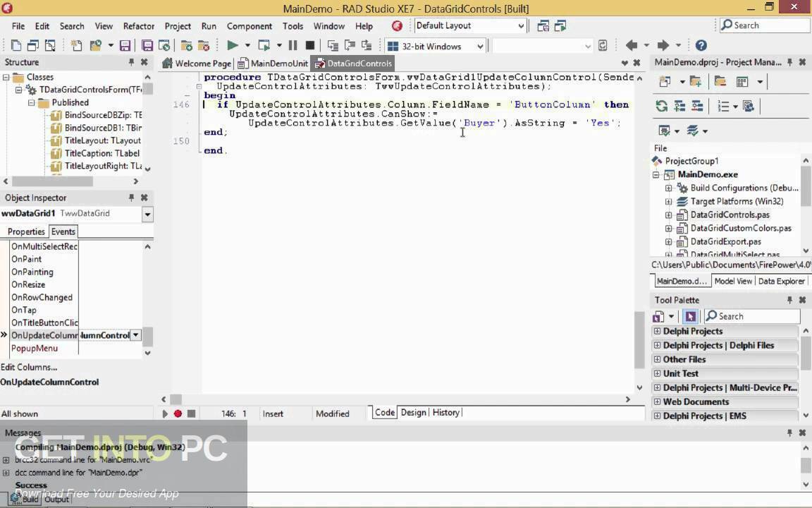Image resolution: width=812 pixels, height=508 pixels.
Task: Click the code editor horizontal scrollbar
Action: (395, 399)
